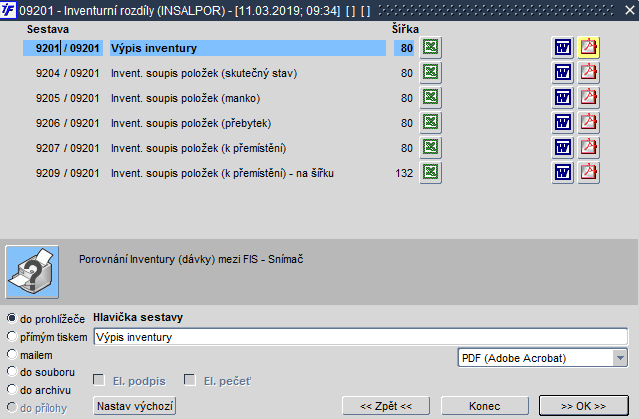Export report 9209 na šířku to PDF
This screenshot has width=639, height=419.
coord(588,173)
